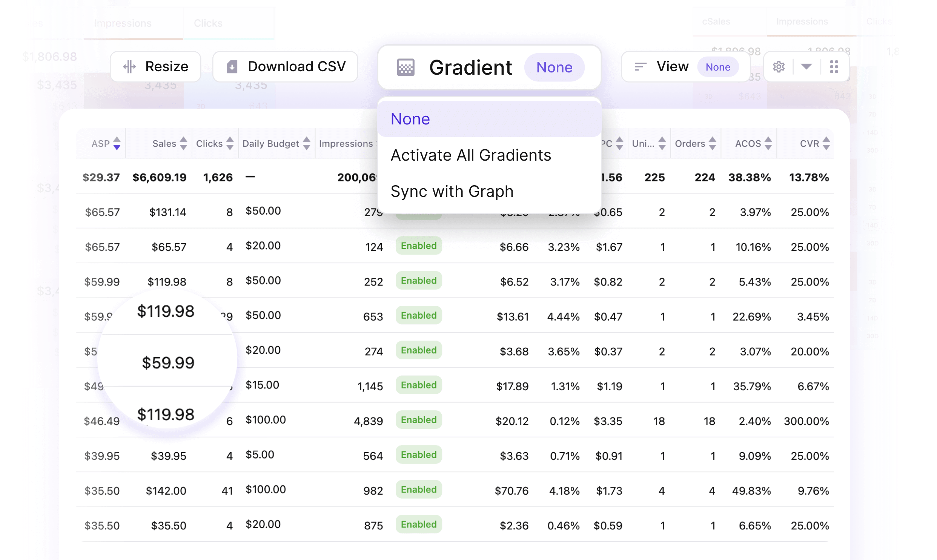The image size is (937, 560).
Task: Click the None badge in Gradient
Action: [555, 68]
